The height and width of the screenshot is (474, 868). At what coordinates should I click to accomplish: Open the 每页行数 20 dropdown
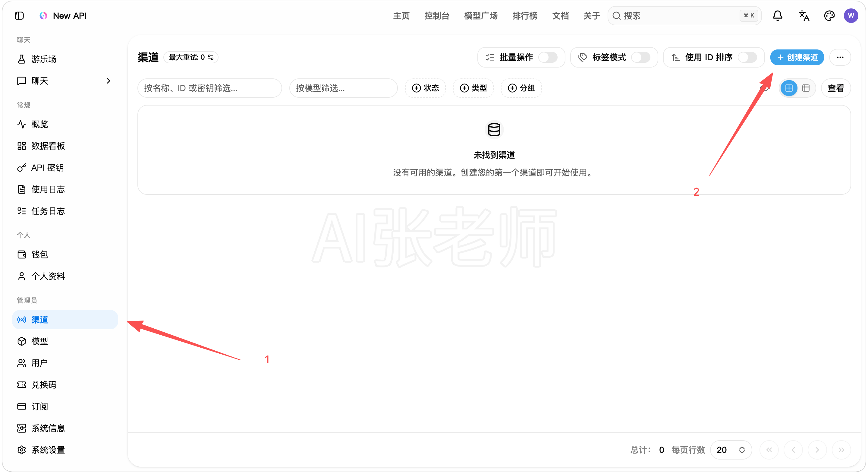(731, 450)
